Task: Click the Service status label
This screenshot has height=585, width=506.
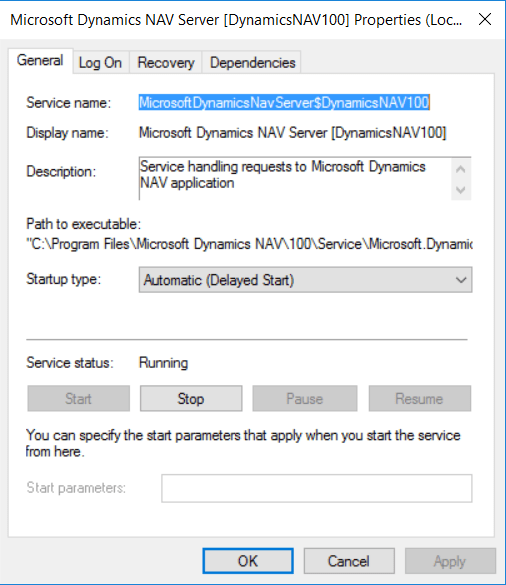Action: [x=70, y=363]
